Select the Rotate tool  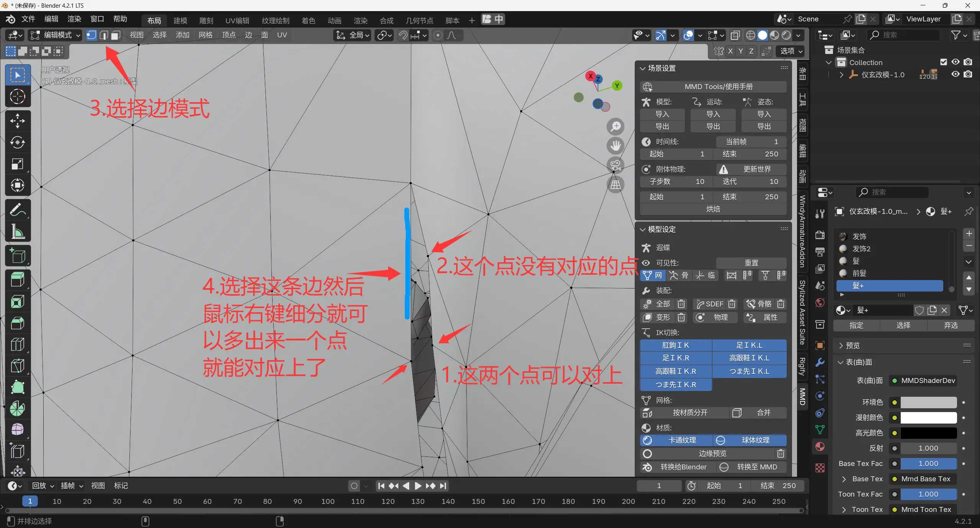click(x=17, y=143)
